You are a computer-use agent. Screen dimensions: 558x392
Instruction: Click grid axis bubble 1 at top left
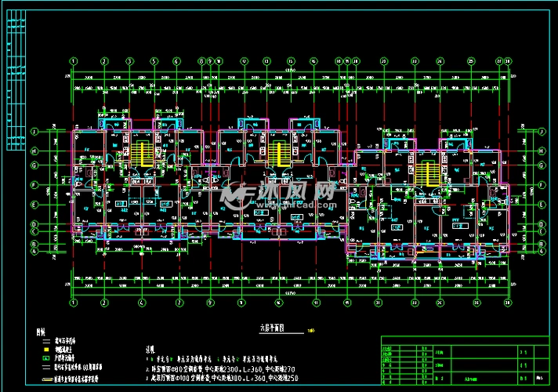pyautogui.click(x=73, y=60)
